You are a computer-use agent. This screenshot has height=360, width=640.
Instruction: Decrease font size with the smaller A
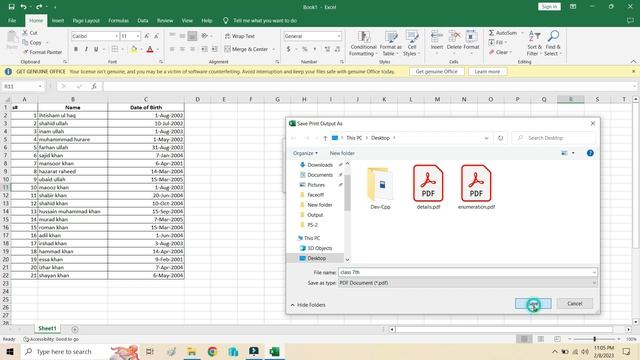click(x=156, y=36)
